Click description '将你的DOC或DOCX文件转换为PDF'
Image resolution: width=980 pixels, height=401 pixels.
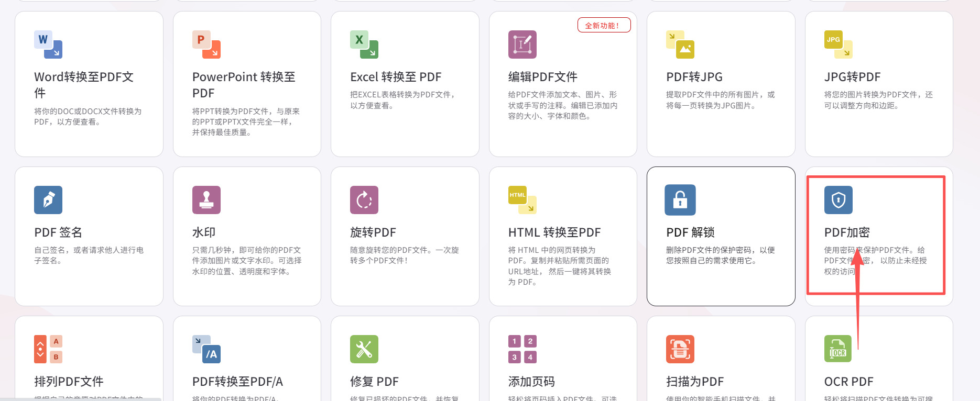[88, 117]
